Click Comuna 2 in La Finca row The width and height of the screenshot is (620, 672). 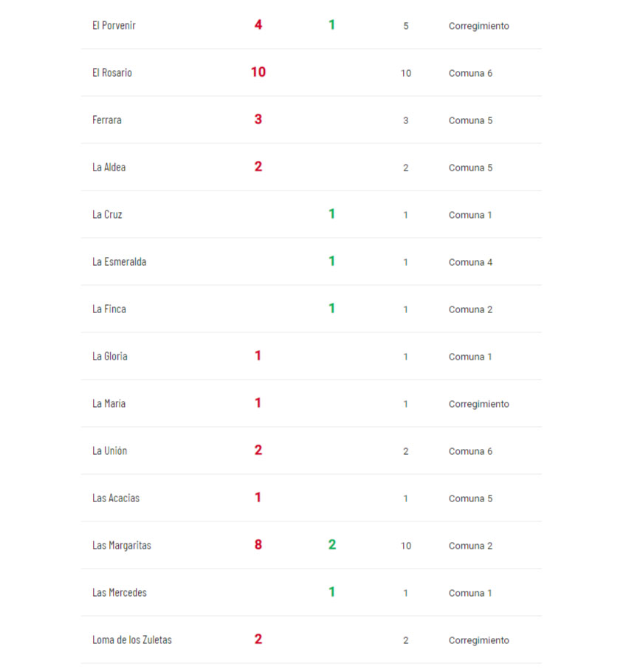coord(470,309)
